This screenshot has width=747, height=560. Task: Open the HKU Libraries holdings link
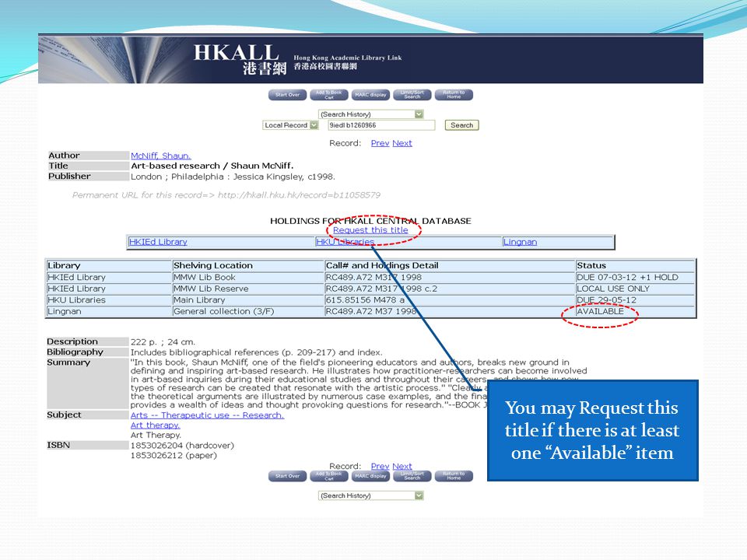coord(345,242)
